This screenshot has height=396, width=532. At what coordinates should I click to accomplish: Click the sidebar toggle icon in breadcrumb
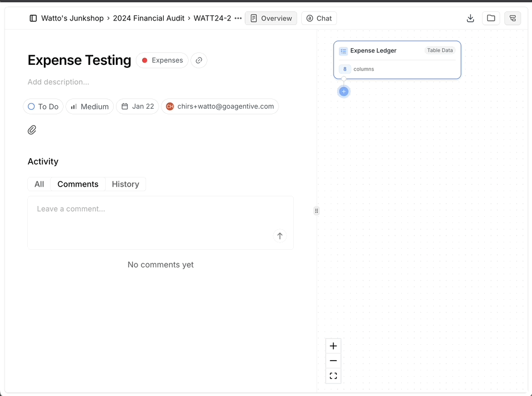click(x=33, y=18)
